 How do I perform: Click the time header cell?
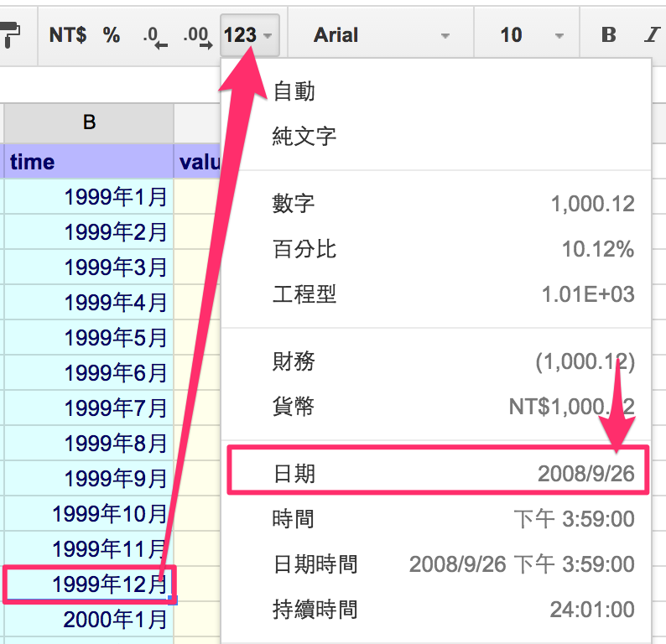[89, 162]
